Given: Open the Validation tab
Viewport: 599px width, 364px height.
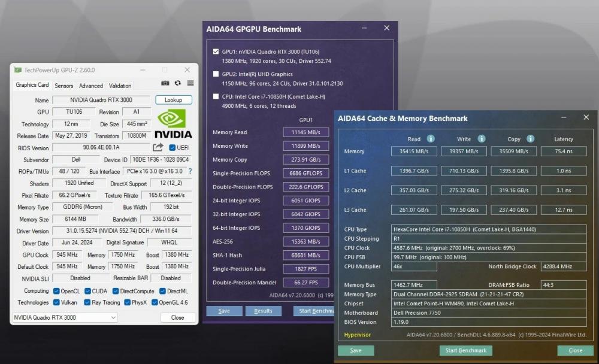Looking at the screenshot, I should (x=120, y=86).
